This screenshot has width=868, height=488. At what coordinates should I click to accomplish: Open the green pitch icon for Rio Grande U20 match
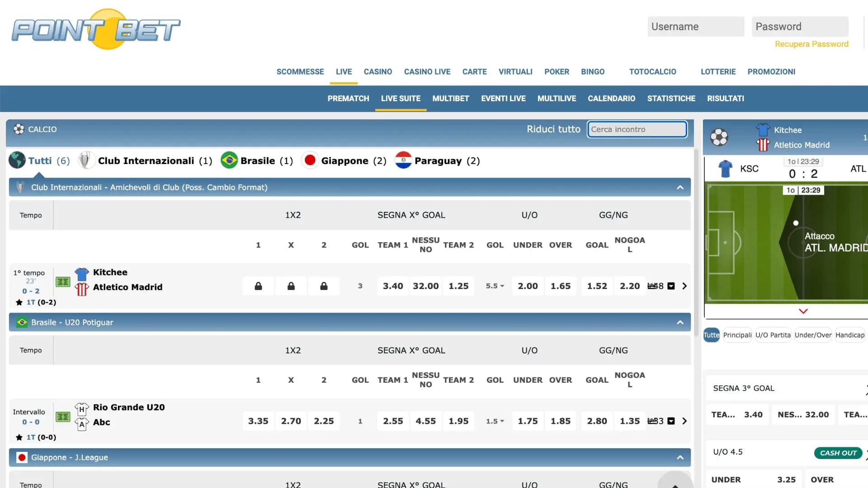point(63,417)
